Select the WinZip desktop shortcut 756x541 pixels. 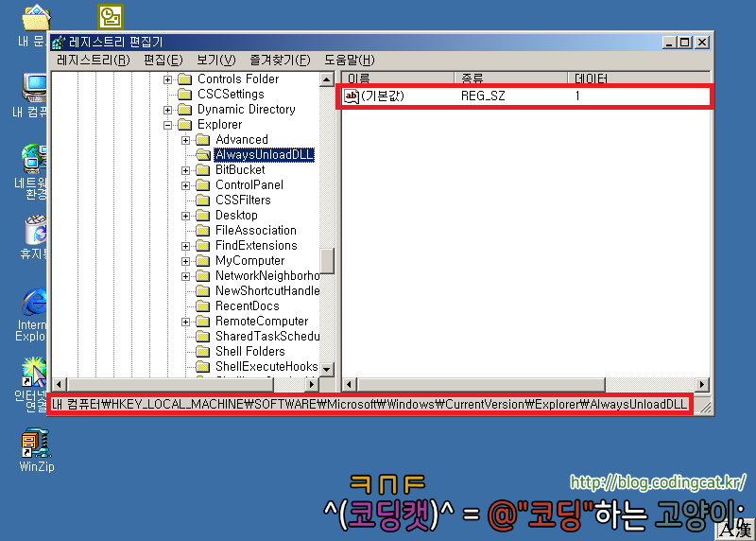coord(37,450)
